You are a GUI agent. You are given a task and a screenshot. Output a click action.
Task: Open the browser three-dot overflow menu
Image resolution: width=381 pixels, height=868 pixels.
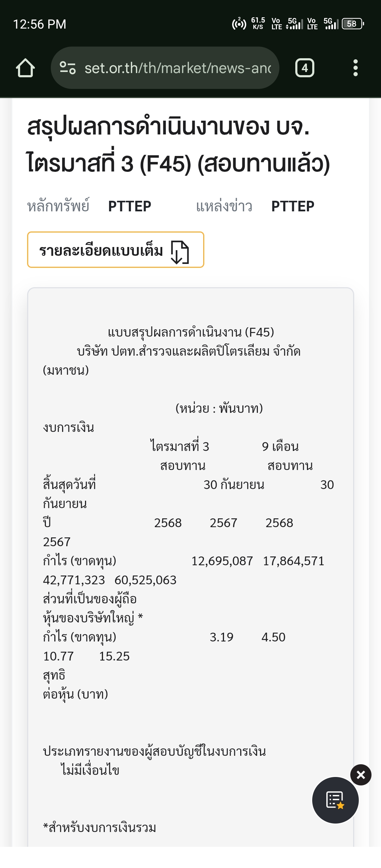(x=355, y=68)
